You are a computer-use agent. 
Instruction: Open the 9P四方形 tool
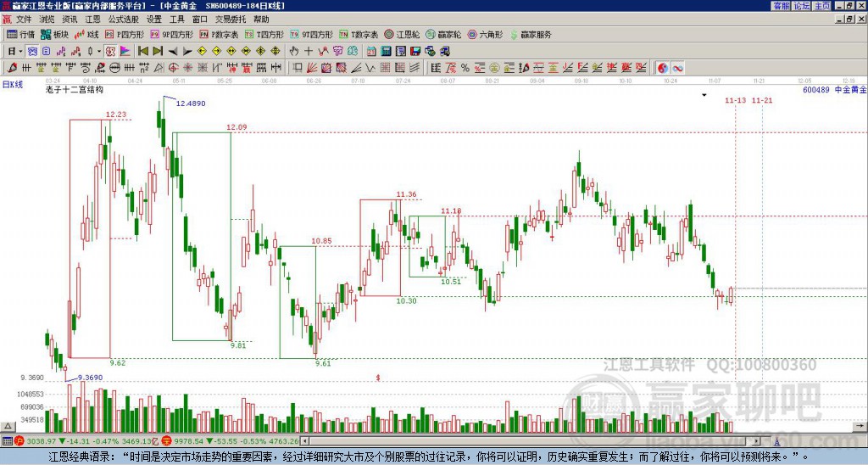pos(171,34)
